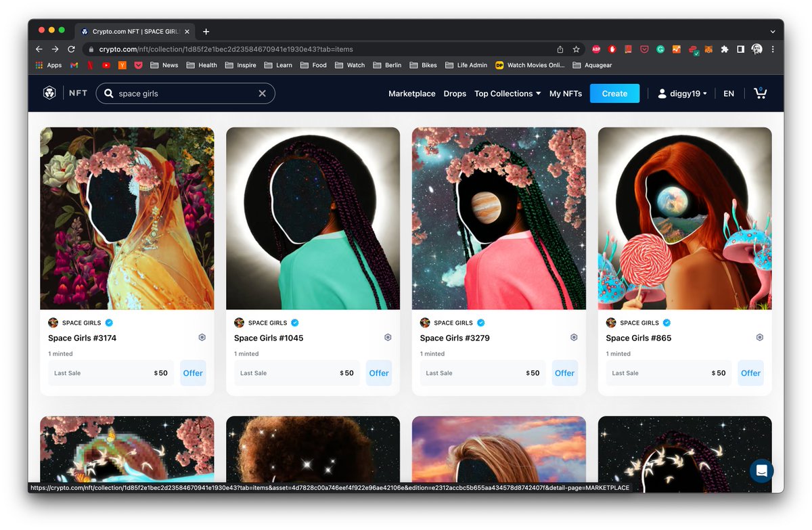Open the Apps bookmark shortcut
812x530 pixels.
coord(48,65)
